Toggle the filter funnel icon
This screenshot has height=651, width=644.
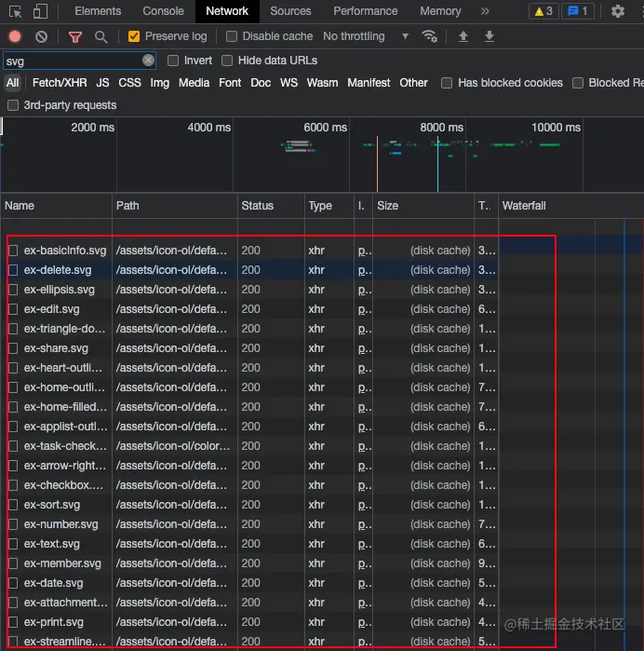point(75,37)
